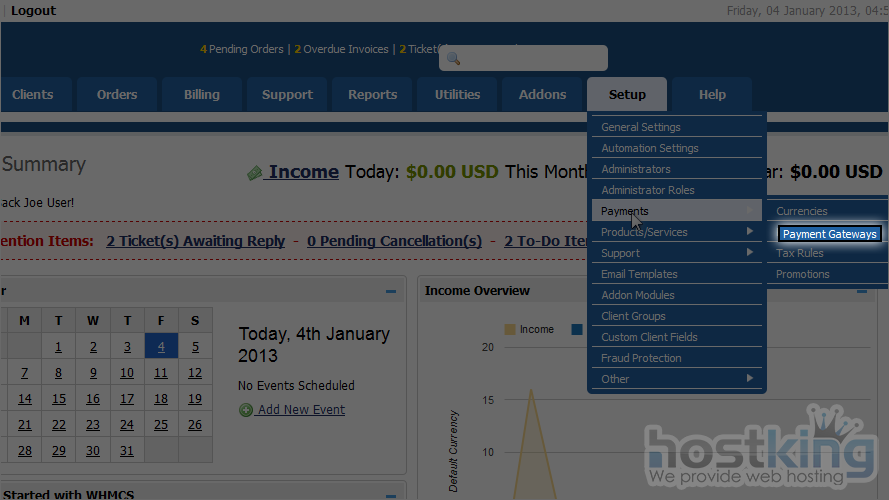Select day 4 in the calendar
Image resolution: width=889 pixels, height=500 pixels.
[x=161, y=347]
